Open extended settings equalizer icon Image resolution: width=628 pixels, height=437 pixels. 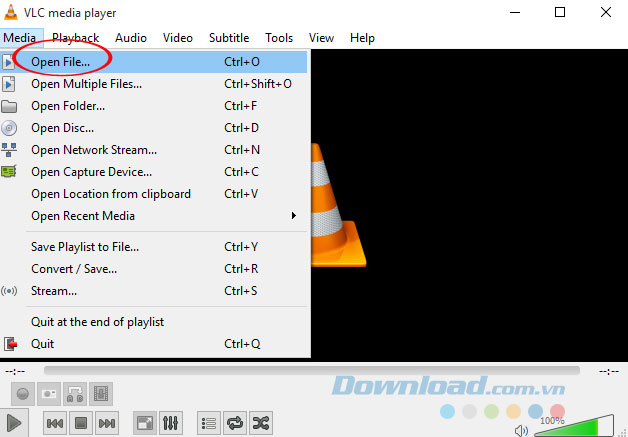pyautogui.click(x=171, y=423)
